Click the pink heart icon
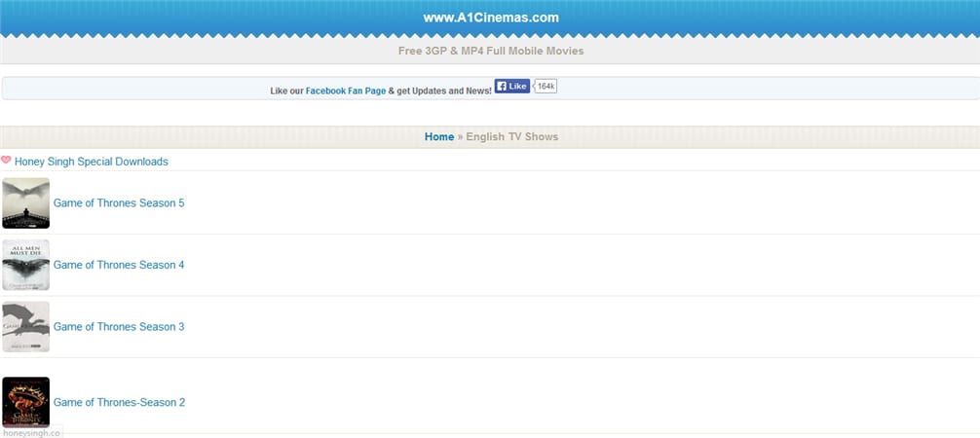Image resolution: width=980 pixels, height=438 pixels. pos(6,160)
